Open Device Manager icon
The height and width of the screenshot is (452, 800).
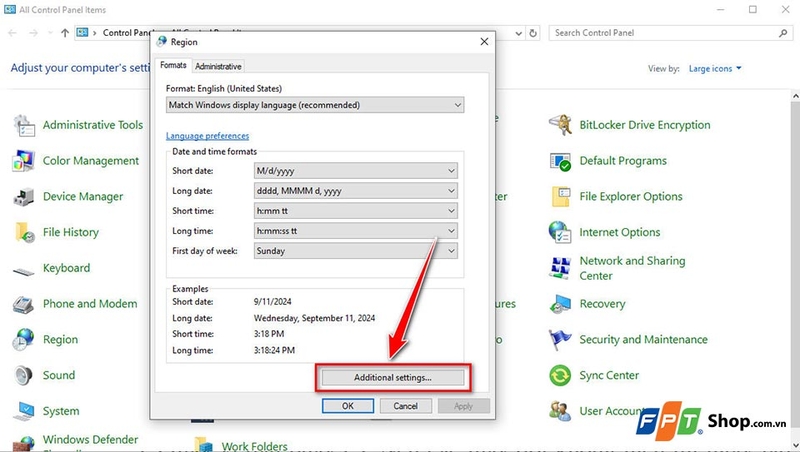tap(23, 197)
